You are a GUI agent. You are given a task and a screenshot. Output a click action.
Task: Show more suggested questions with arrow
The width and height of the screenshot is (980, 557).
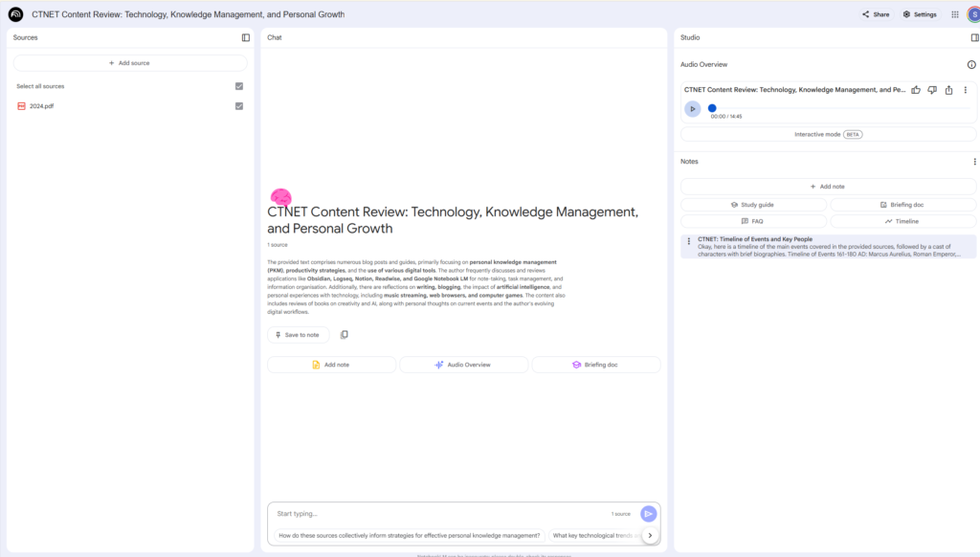click(650, 536)
